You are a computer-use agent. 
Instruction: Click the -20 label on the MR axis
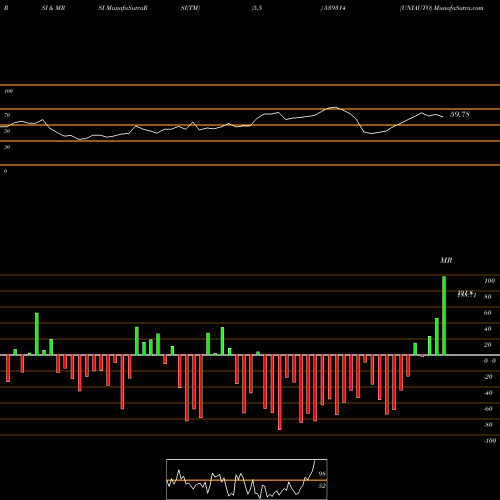488,377
